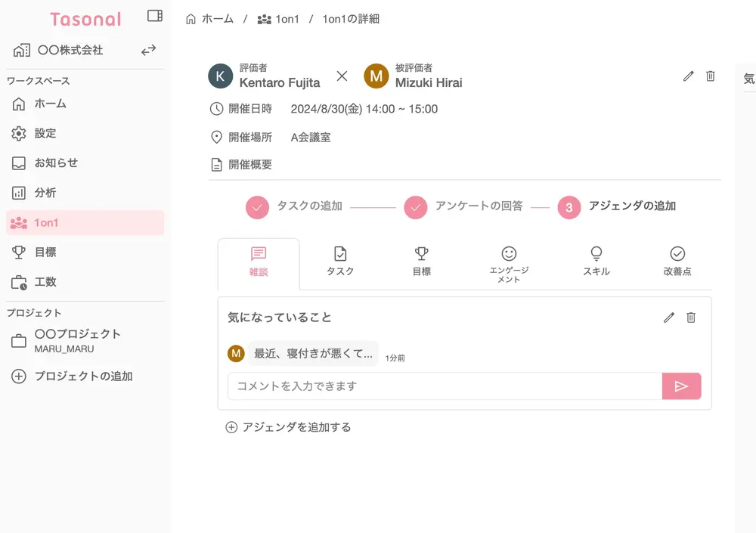Click the pencil edit icon for the 1on1

[688, 76]
